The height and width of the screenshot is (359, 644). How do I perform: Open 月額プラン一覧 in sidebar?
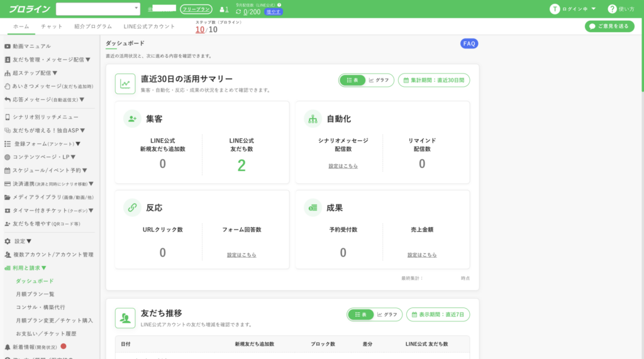click(35, 294)
